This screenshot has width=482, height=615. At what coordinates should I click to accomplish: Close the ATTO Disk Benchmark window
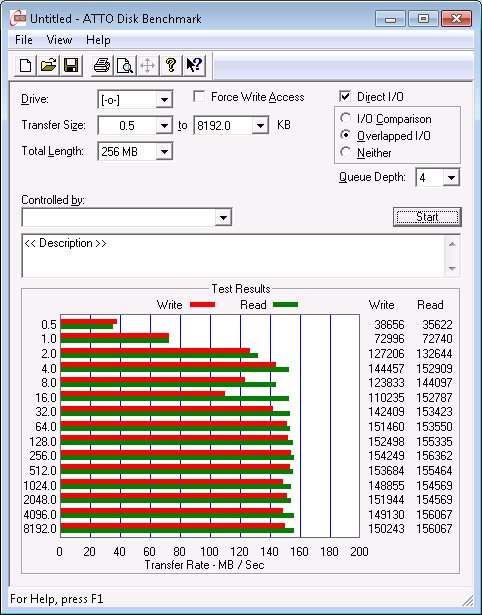[456, 19]
